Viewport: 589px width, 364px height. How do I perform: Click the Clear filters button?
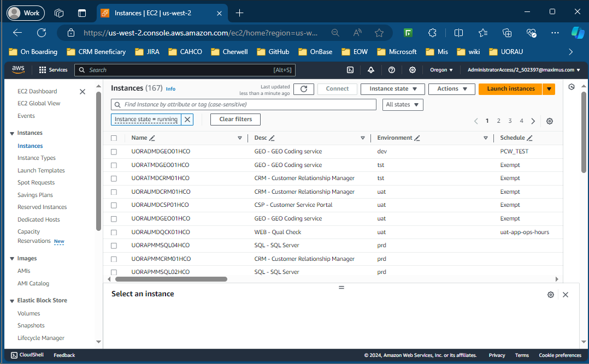click(235, 120)
